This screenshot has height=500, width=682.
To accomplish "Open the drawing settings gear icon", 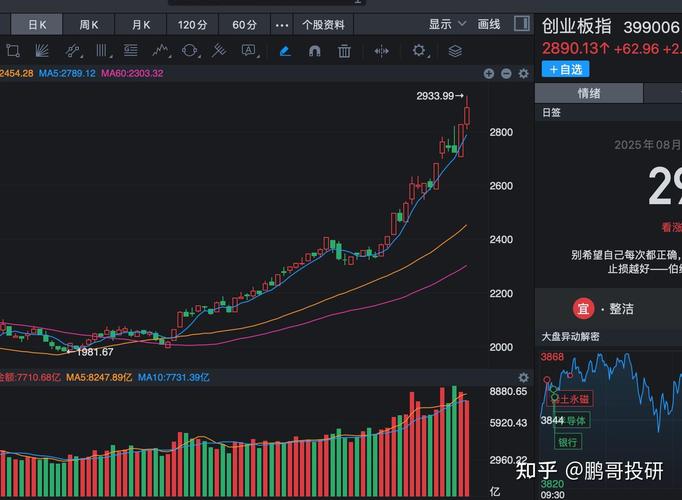I will tap(419, 50).
